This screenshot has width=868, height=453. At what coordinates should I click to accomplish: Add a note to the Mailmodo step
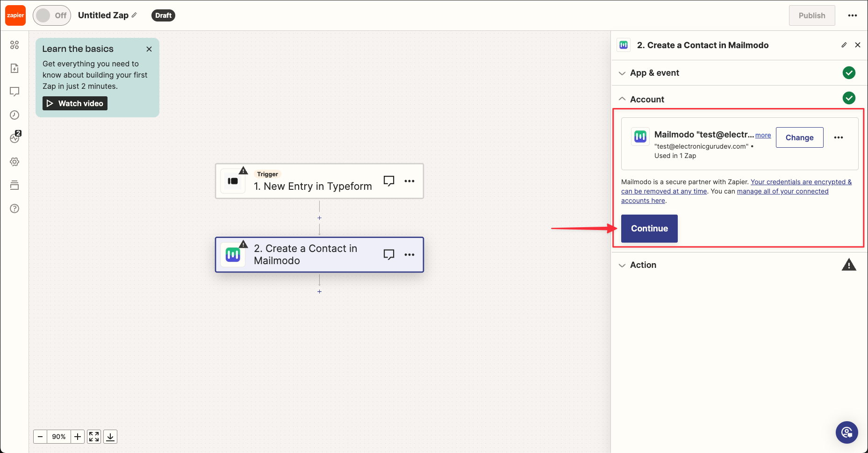tap(389, 255)
